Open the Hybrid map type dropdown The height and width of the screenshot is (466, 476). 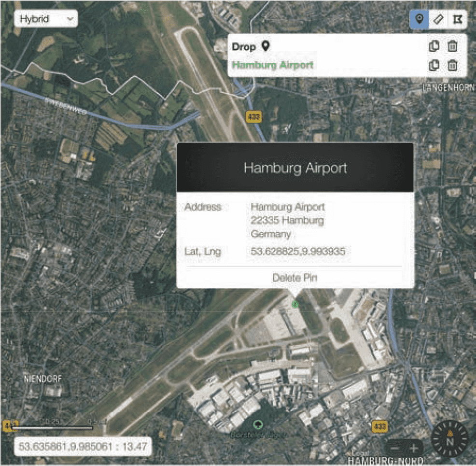click(x=46, y=19)
